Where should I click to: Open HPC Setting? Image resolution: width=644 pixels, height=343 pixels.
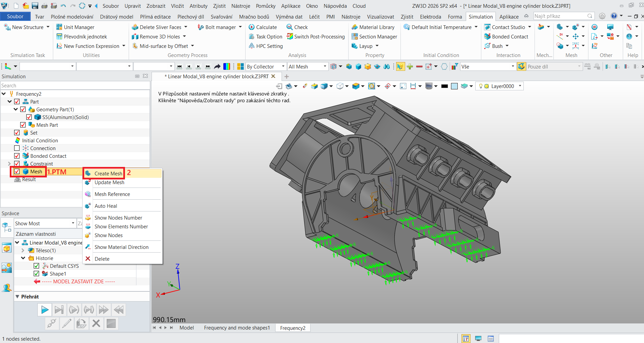tap(265, 46)
